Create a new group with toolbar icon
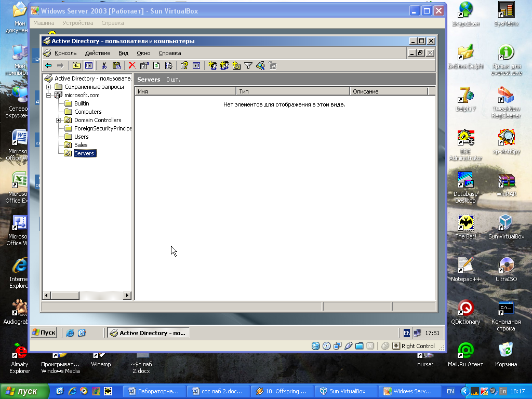The width and height of the screenshot is (532, 399). pos(224,65)
